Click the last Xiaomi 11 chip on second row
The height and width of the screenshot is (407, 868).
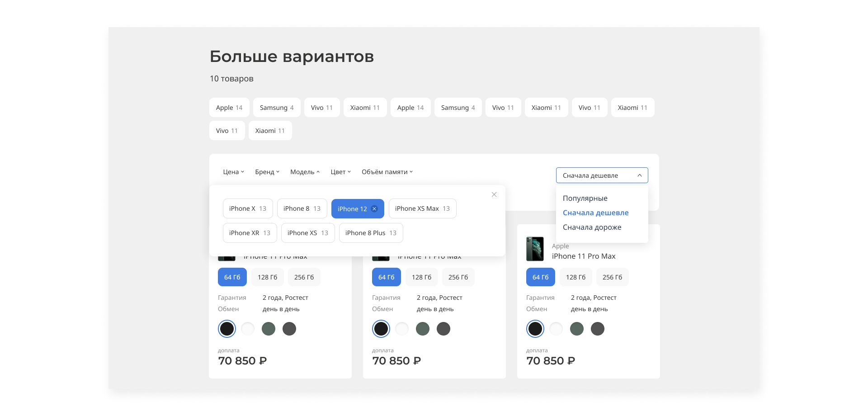click(x=270, y=131)
